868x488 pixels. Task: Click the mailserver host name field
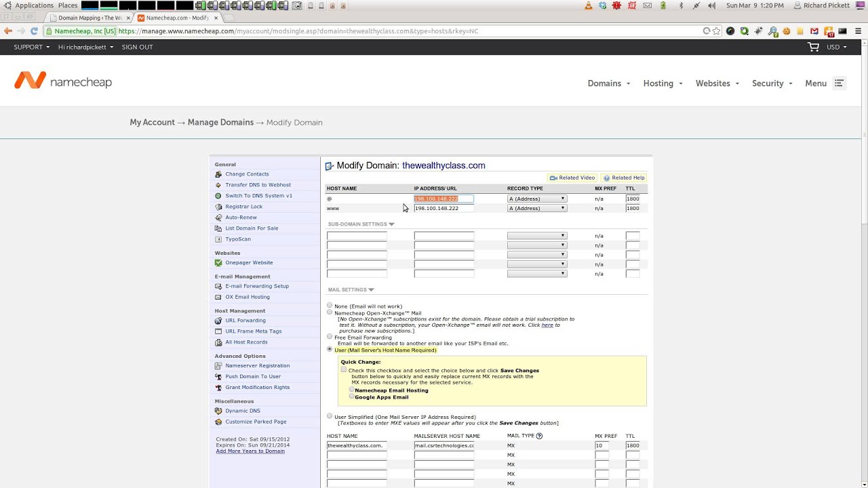(x=443, y=445)
